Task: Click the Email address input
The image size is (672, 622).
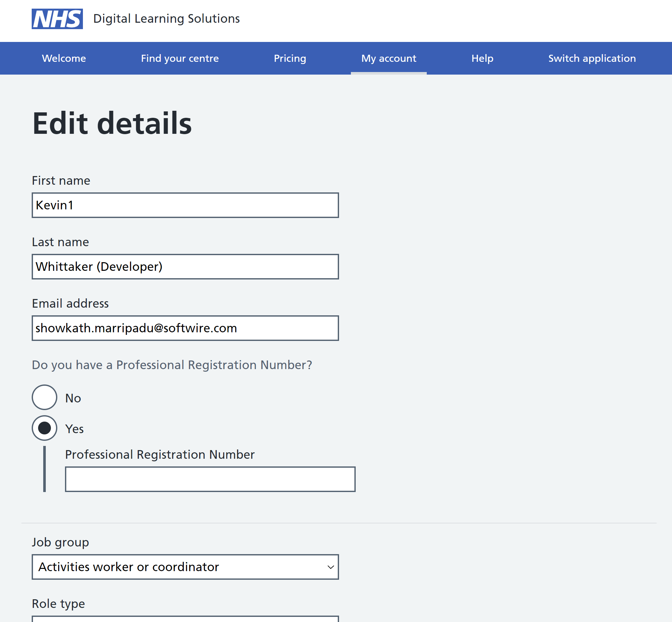Action: [185, 328]
